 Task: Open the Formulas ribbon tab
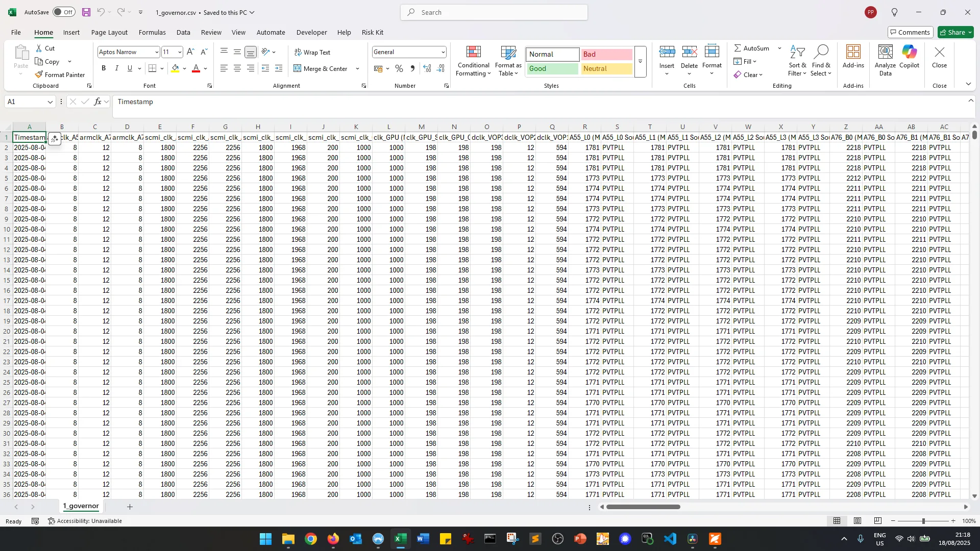pyautogui.click(x=152, y=32)
